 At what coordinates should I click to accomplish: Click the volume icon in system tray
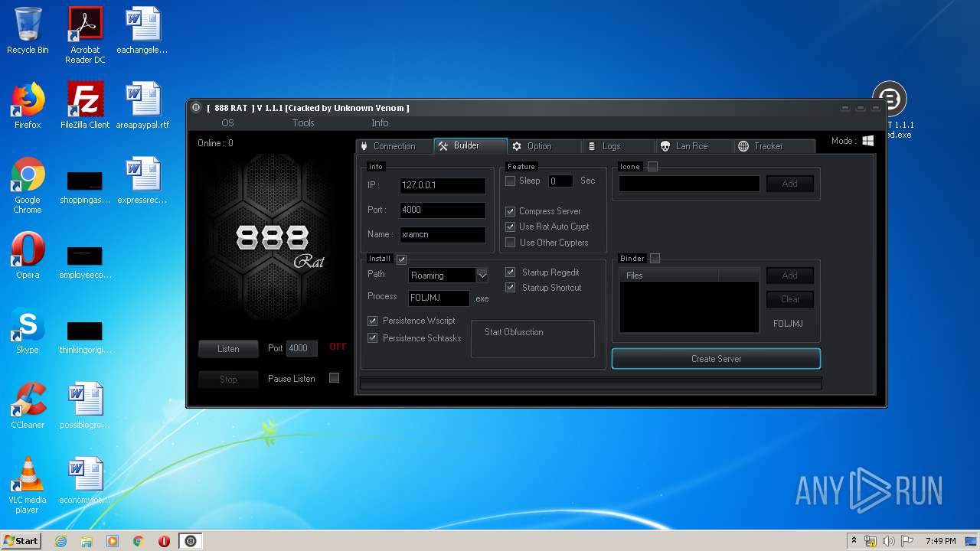[888, 541]
